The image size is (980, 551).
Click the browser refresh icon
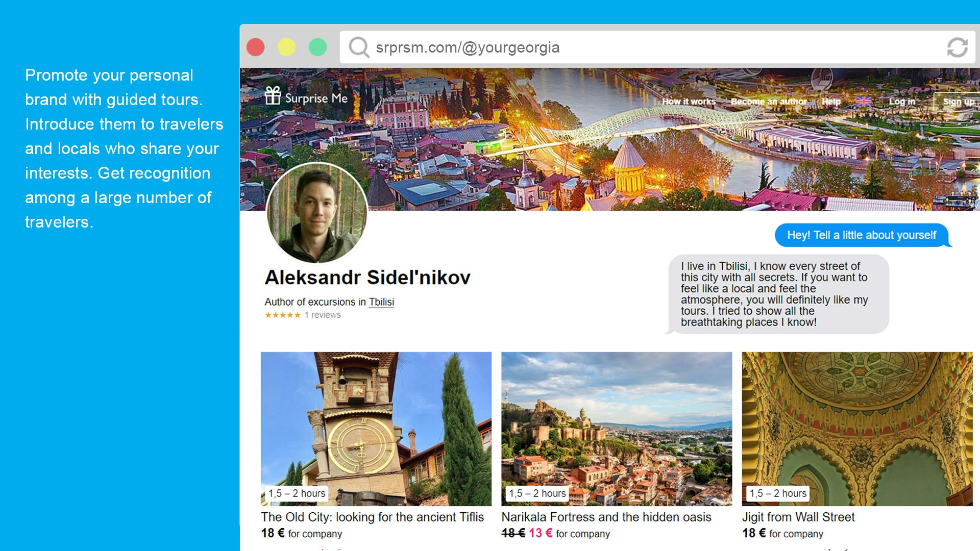tap(957, 47)
